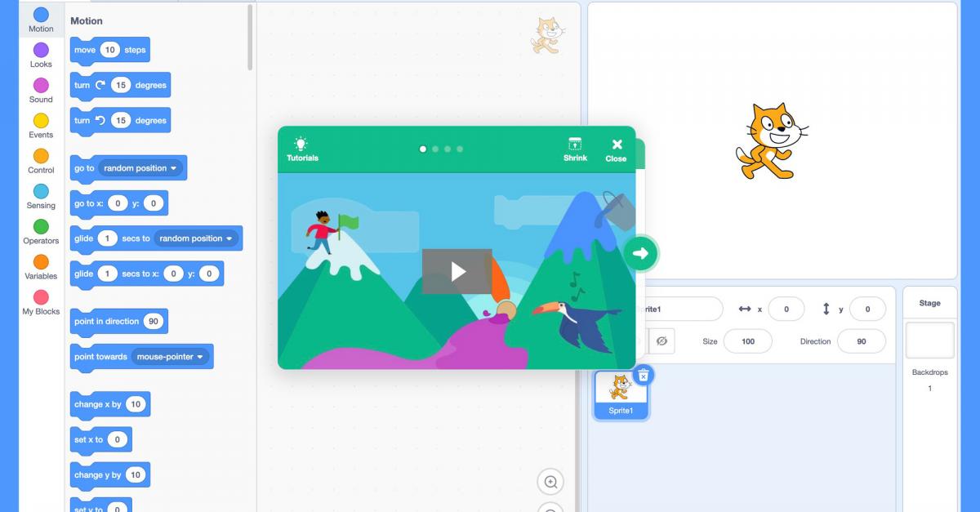Click the change y by 10 field

pyautogui.click(x=136, y=474)
